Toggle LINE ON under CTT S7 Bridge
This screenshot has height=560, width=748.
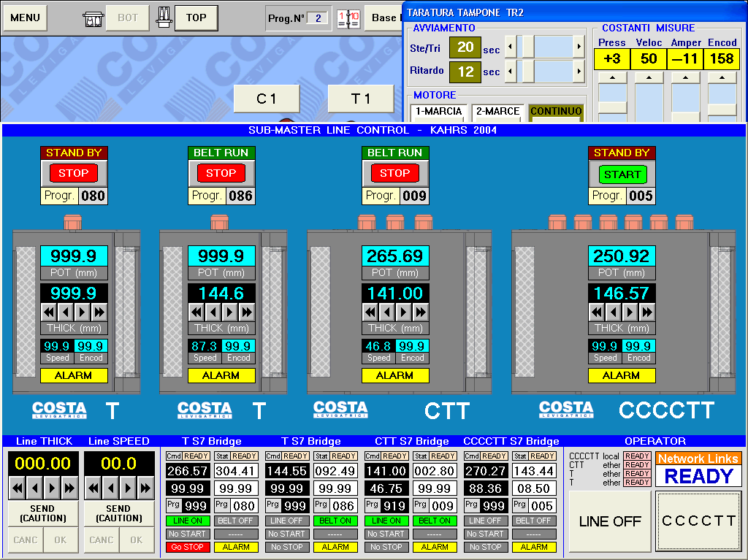click(x=386, y=521)
